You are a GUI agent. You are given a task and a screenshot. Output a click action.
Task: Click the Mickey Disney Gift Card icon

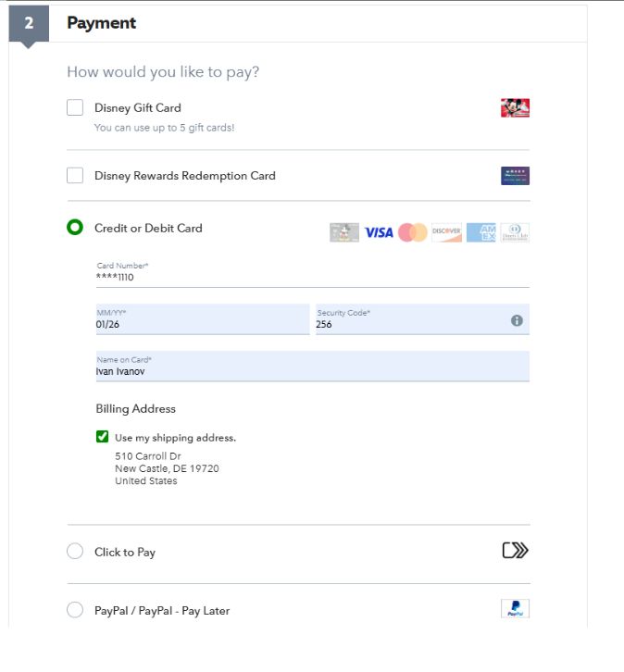(515, 108)
